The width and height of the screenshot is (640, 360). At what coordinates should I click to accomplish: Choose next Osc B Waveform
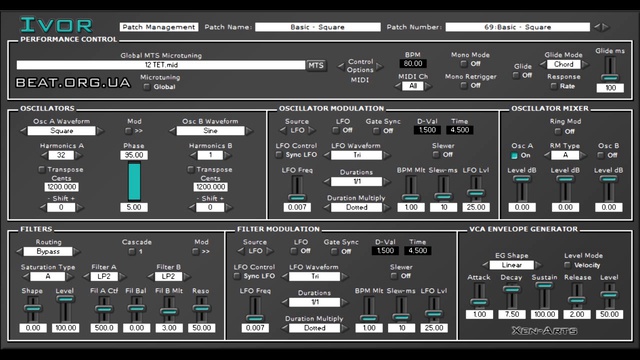point(249,131)
